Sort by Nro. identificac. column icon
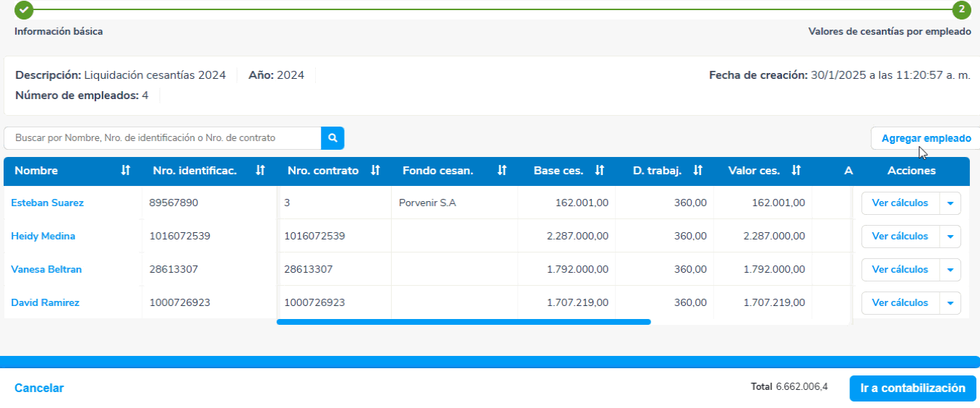Screen dimensions: 980x408 (260, 171)
